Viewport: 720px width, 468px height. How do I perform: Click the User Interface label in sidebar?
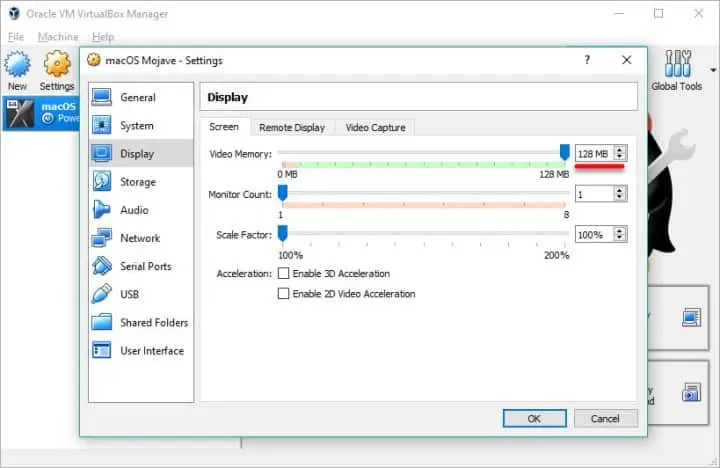click(152, 350)
